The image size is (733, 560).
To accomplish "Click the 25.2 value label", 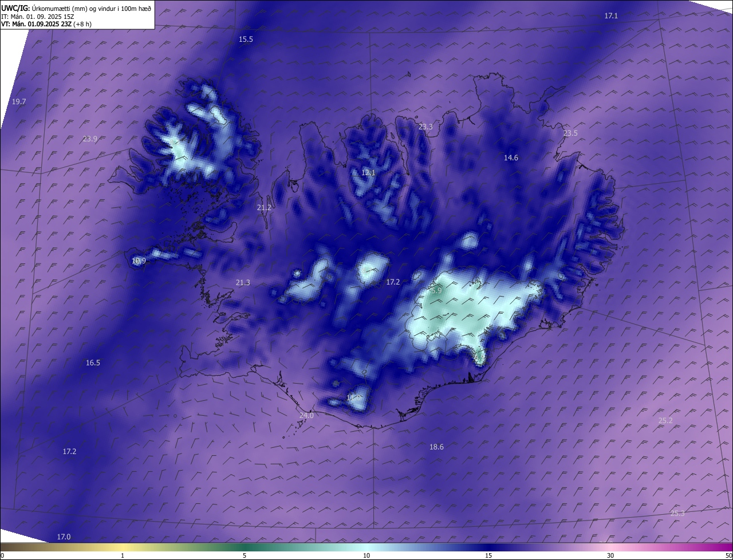I will tap(665, 420).
